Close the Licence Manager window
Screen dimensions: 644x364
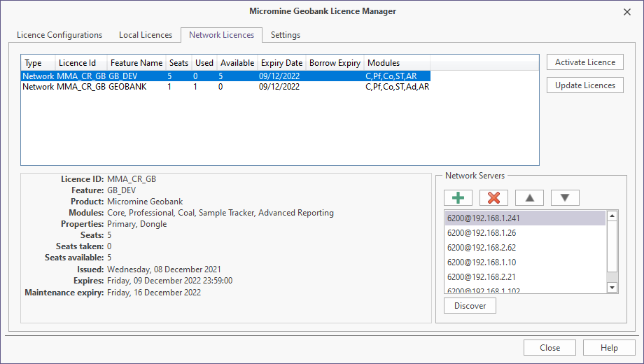(626, 12)
